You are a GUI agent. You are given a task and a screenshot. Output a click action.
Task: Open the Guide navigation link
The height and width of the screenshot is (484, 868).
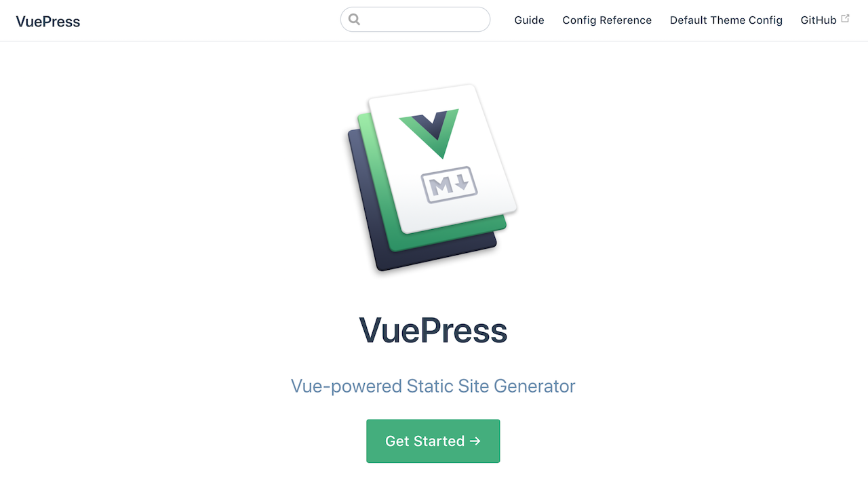tap(529, 20)
